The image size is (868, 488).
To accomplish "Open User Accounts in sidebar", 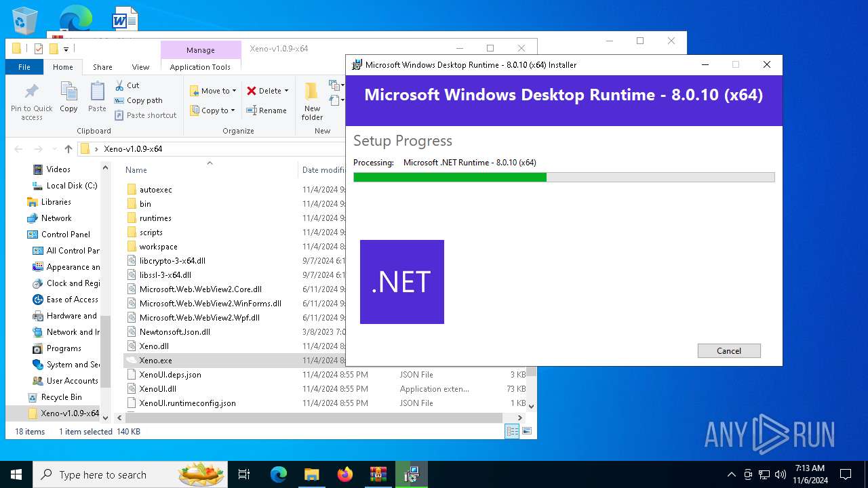I will [x=66, y=381].
